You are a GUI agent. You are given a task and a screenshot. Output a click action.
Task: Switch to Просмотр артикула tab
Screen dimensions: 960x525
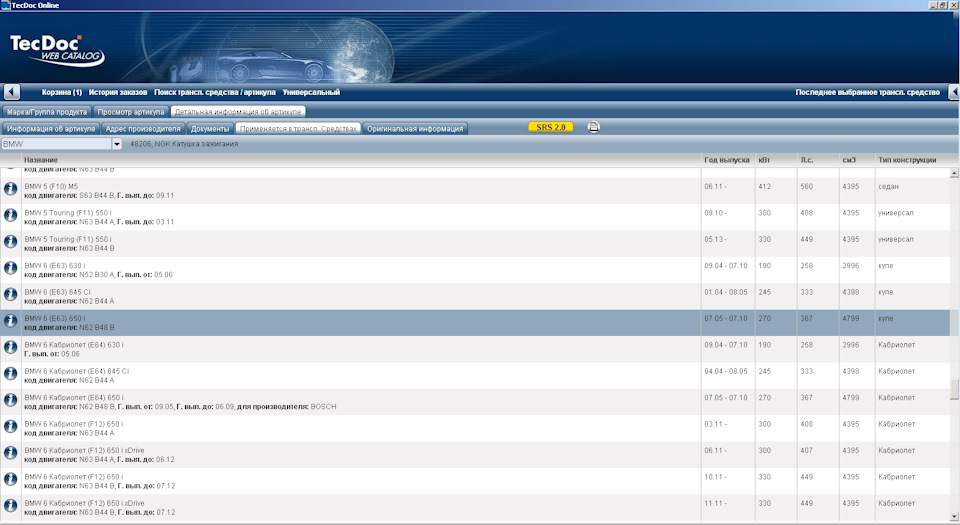pos(131,112)
